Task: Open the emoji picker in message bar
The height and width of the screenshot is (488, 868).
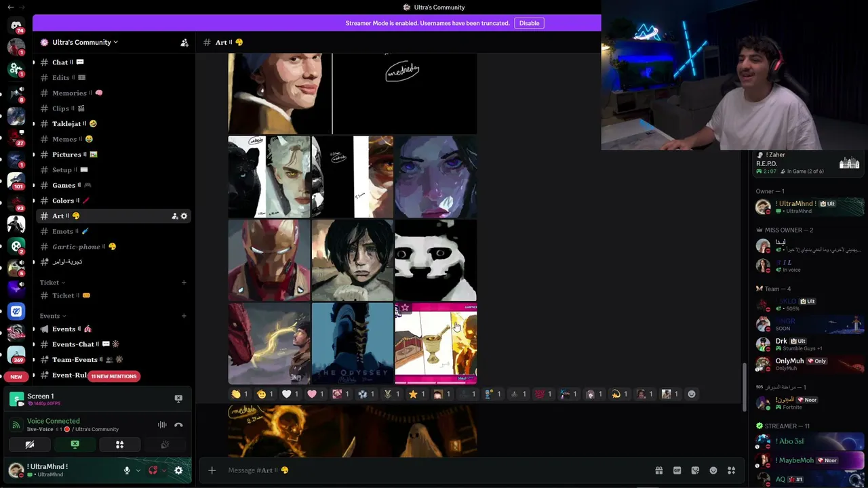Action: tap(713, 470)
